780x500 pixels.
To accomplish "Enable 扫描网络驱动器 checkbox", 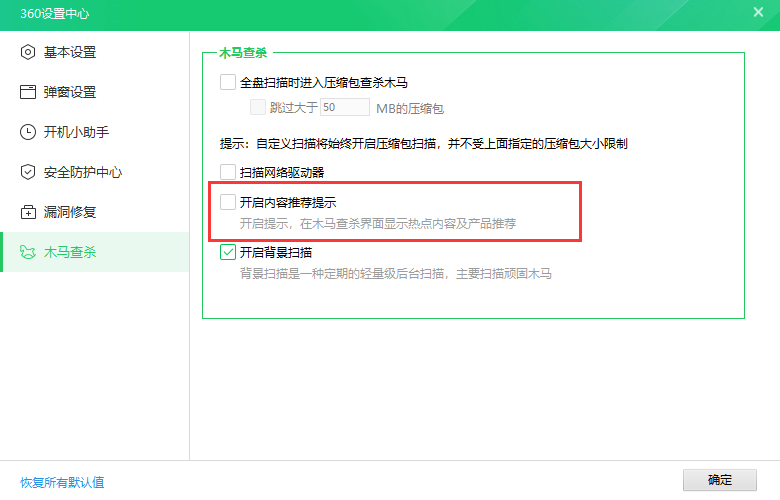I will point(228,172).
